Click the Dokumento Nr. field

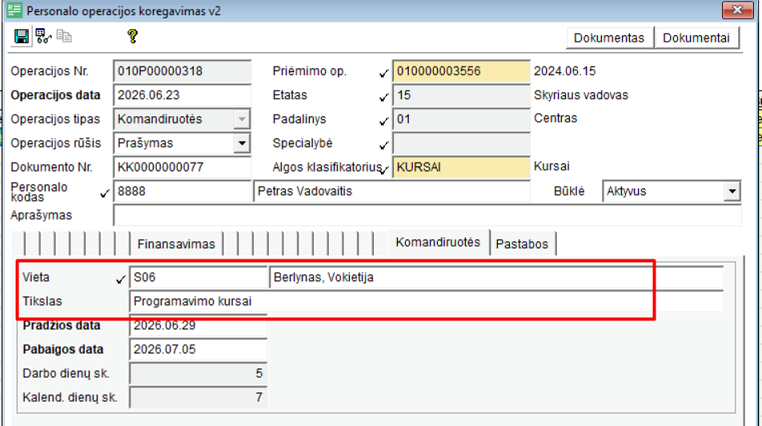(182, 167)
